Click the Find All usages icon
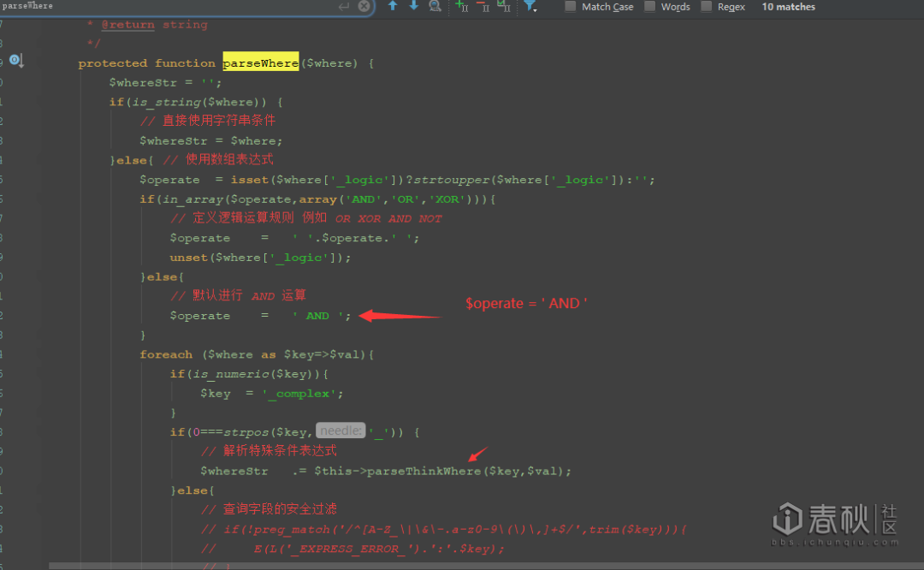 [x=435, y=6]
